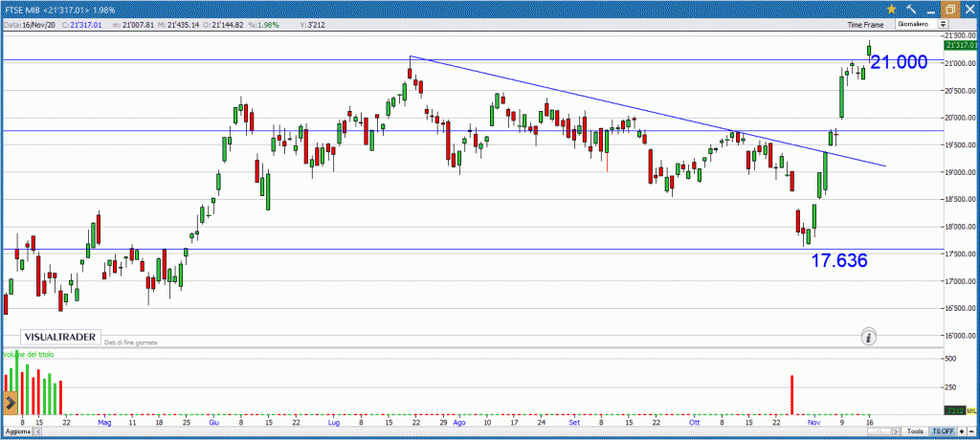Select the Giornaliero time frame field
This screenshot has width=980, height=440.
pos(916,24)
